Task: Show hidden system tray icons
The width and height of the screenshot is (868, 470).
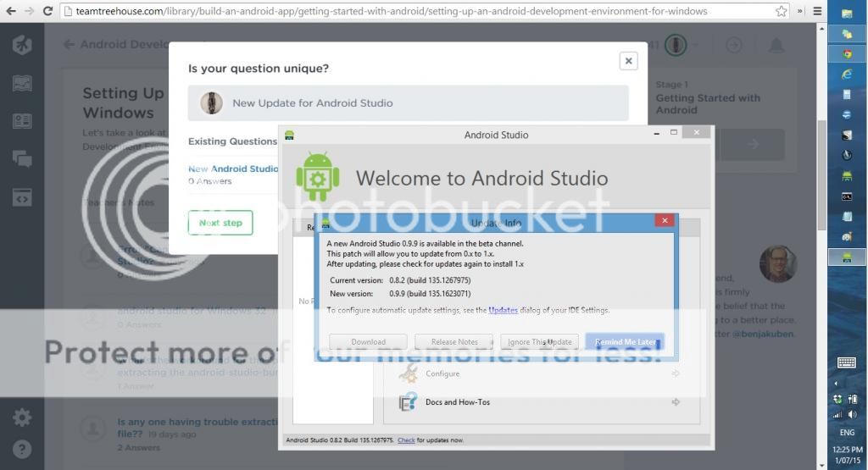Action: coord(836,383)
